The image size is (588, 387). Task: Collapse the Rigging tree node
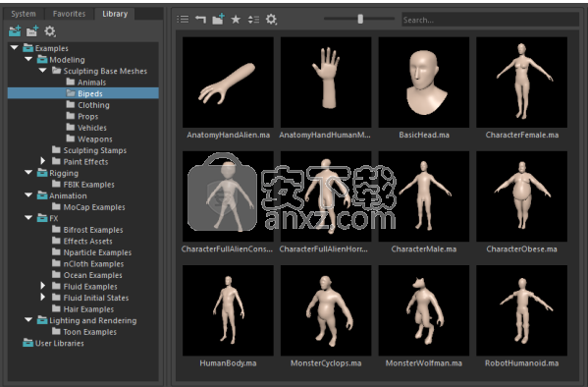coord(28,172)
